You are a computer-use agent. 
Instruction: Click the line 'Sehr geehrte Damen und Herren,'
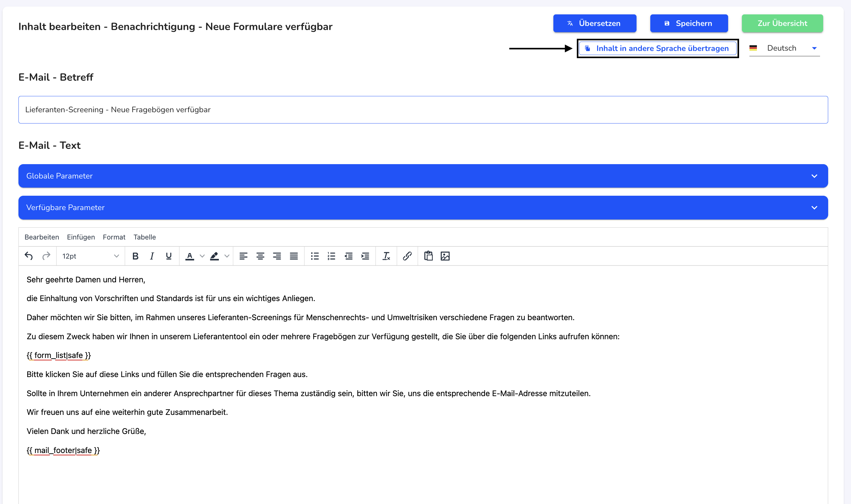point(86,280)
